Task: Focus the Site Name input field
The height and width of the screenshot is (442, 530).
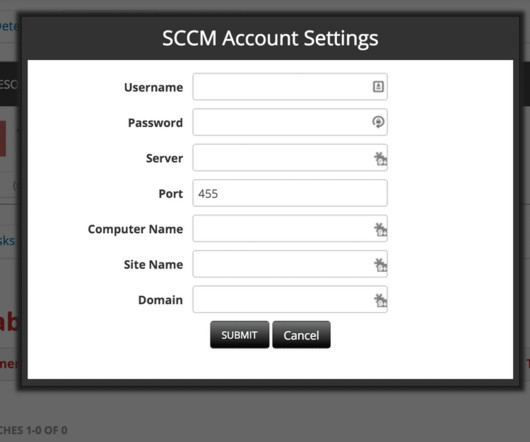Action: tap(290, 264)
